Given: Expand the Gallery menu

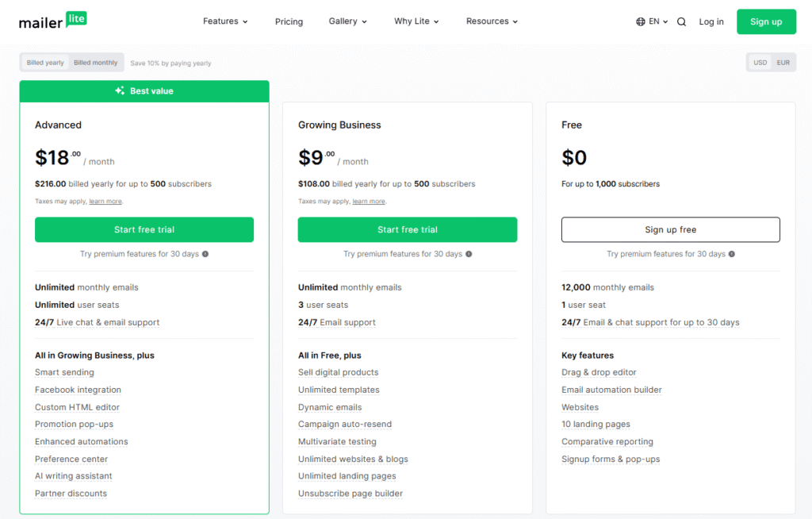Looking at the screenshot, I should 347,21.
